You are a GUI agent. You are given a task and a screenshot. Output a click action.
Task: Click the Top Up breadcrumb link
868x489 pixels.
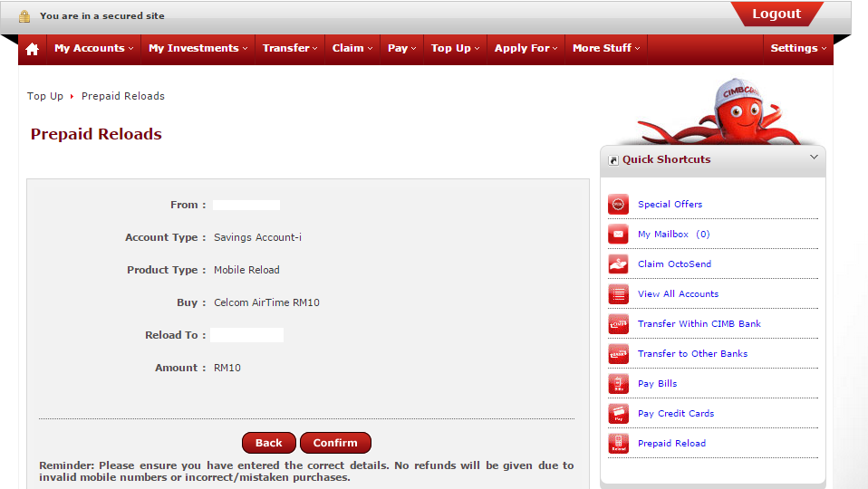(45, 96)
